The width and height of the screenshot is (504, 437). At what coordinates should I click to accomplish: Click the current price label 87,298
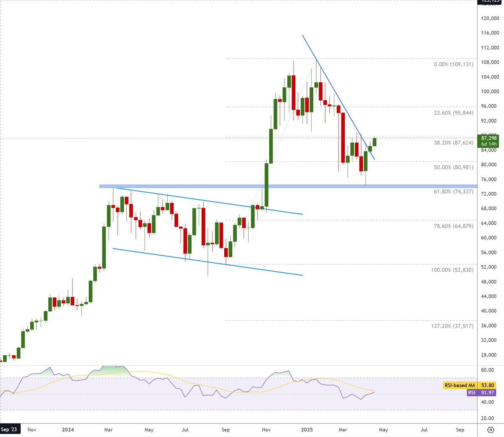[489, 138]
